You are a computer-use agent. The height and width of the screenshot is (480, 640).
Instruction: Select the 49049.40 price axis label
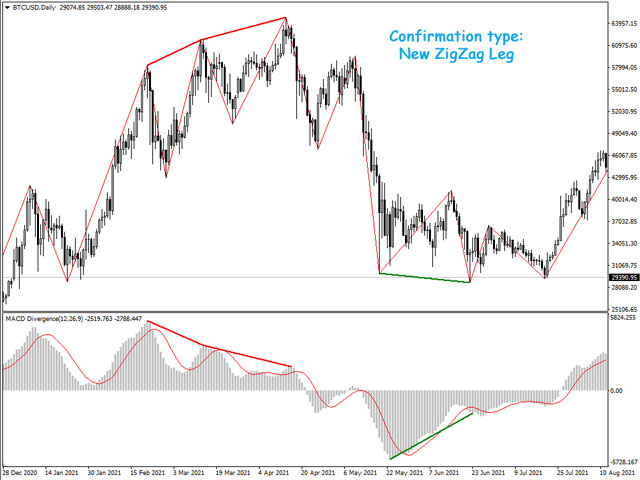tap(624, 133)
